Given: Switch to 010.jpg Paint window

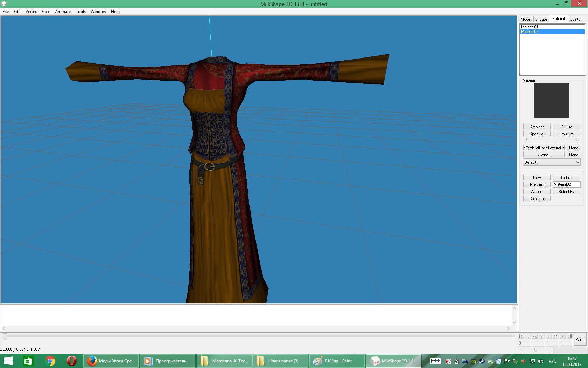Looking at the screenshot, I should click(337, 361).
